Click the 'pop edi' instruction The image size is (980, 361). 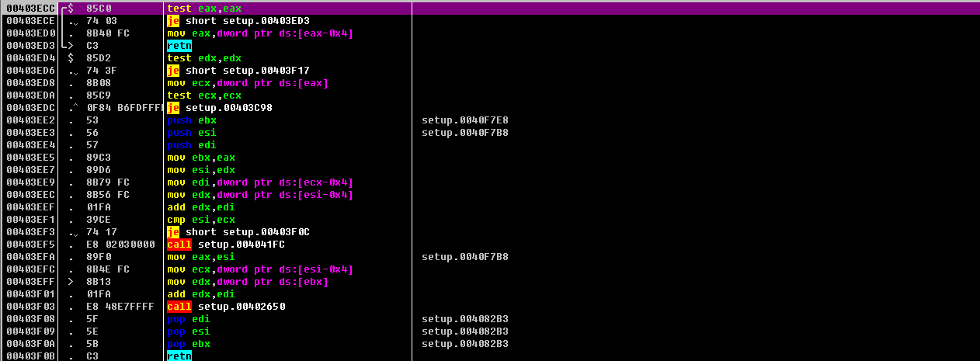(x=189, y=319)
